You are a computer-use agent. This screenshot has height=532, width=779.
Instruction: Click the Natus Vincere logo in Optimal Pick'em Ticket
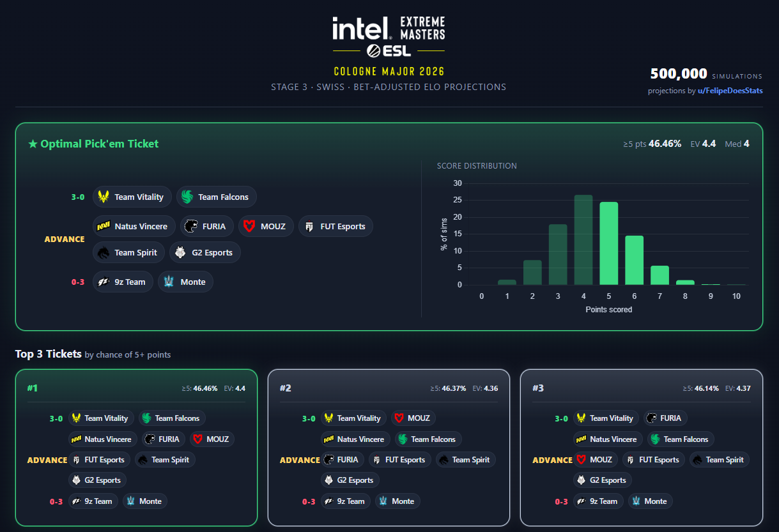tap(104, 226)
